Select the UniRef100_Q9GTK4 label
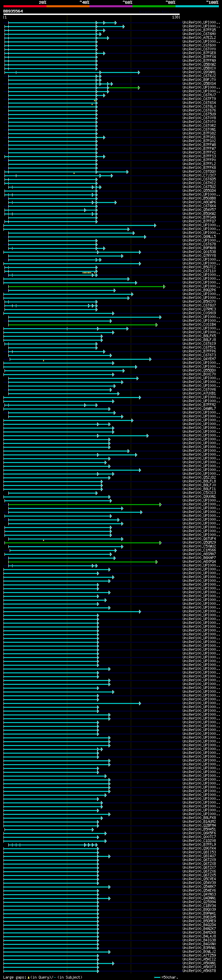Screen dimensions: 222x980 (x=199, y=848)
